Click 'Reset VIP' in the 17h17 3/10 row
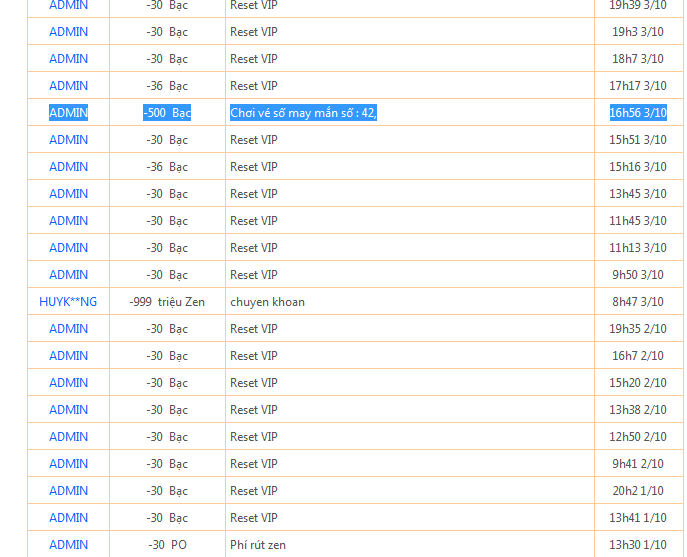The height and width of the screenshot is (557, 687). click(x=254, y=86)
